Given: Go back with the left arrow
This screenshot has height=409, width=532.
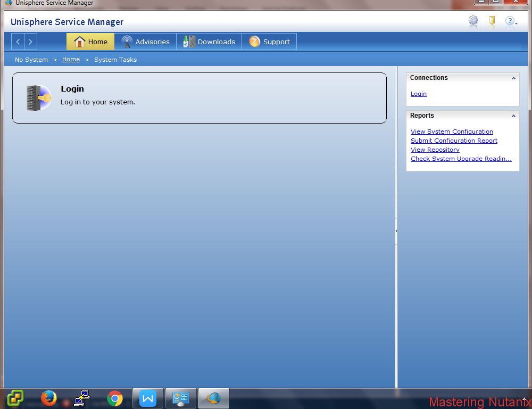Looking at the screenshot, I should (18, 42).
